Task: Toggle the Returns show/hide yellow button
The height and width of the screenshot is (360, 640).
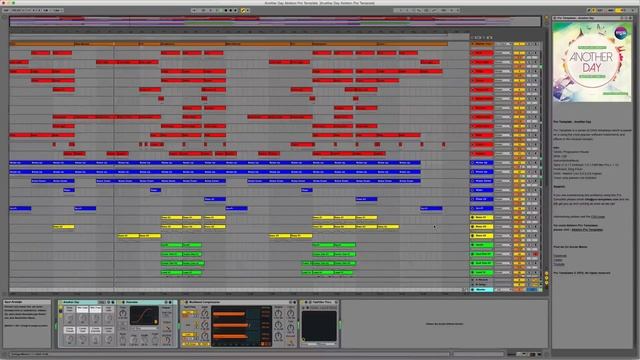Action: pyautogui.click(x=547, y=278)
